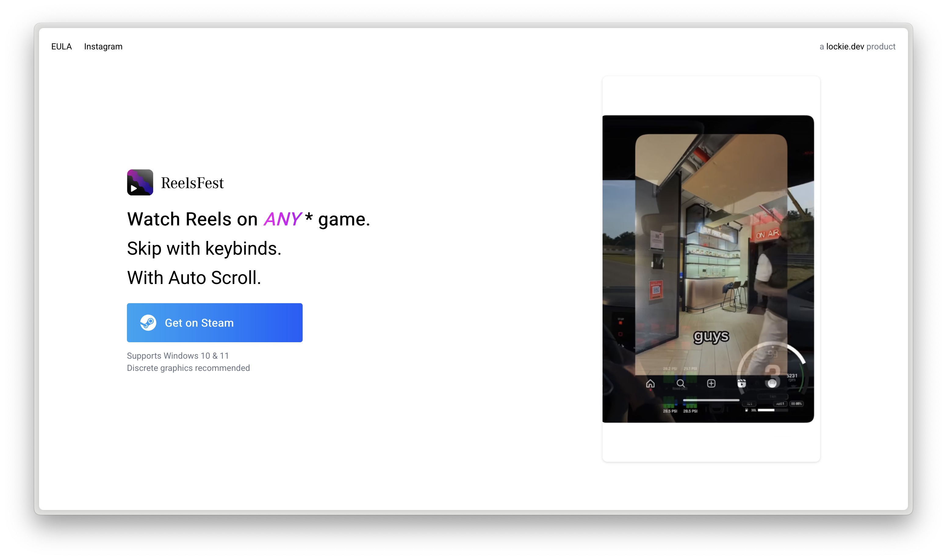Click the ReelsFest app logo icon

click(140, 182)
